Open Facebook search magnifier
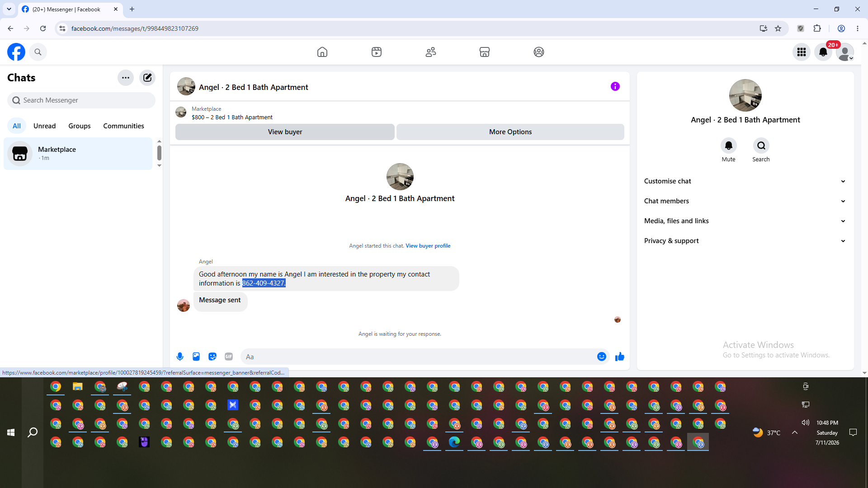The width and height of the screenshot is (868, 488). tap(38, 52)
